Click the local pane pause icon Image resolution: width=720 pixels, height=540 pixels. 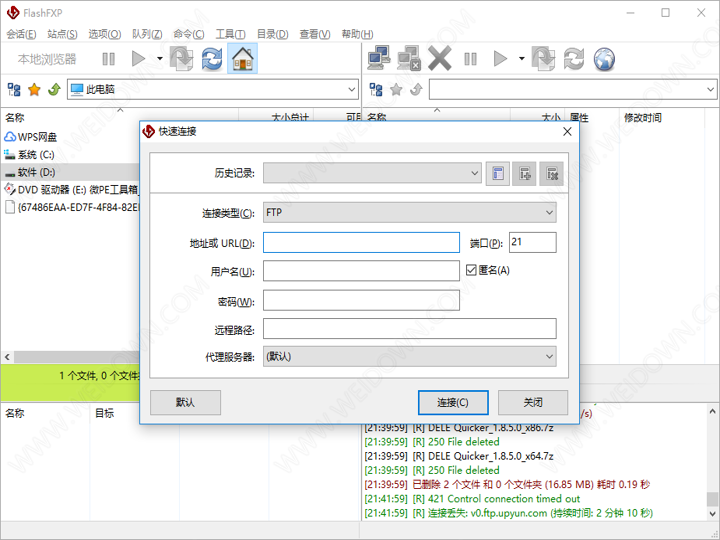[108, 59]
